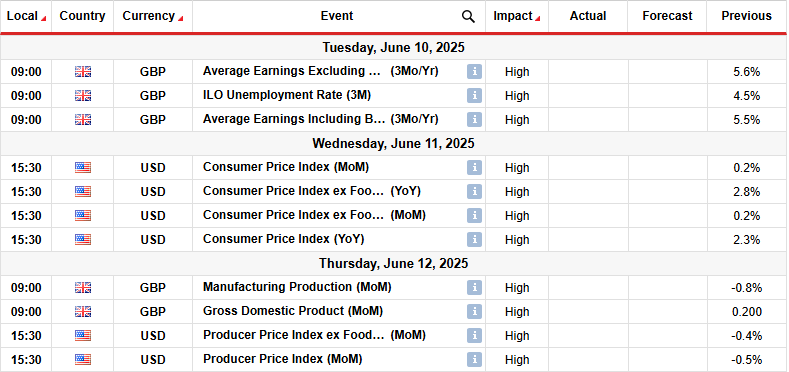The width and height of the screenshot is (789, 372).
Task: Click previous value -0.8%
Action: 747,288
